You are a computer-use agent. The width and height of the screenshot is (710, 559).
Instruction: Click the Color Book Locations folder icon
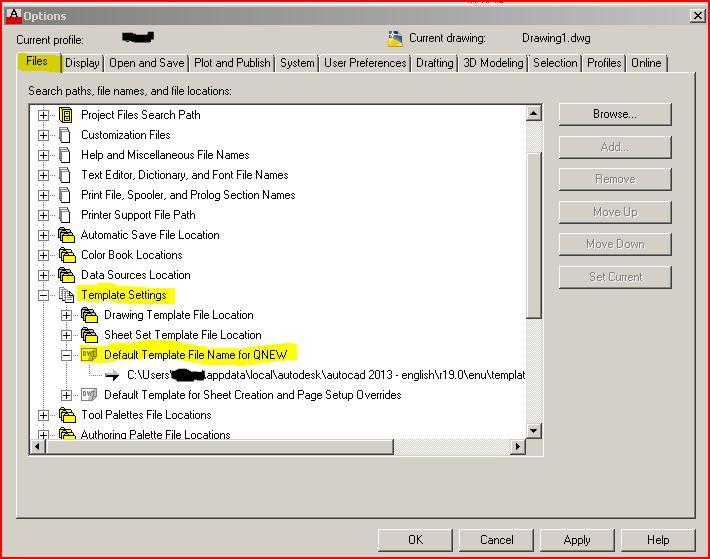pyautogui.click(x=67, y=255)
